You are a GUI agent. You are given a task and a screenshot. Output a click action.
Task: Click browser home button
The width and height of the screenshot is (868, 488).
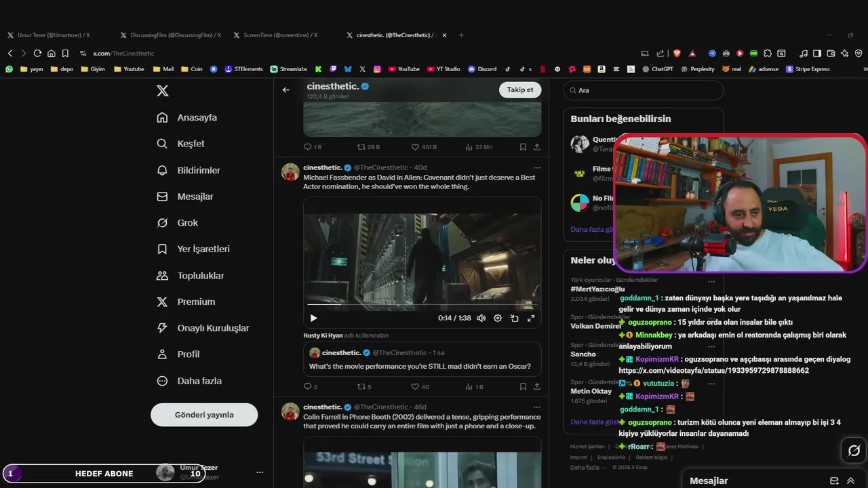(51, 53)
